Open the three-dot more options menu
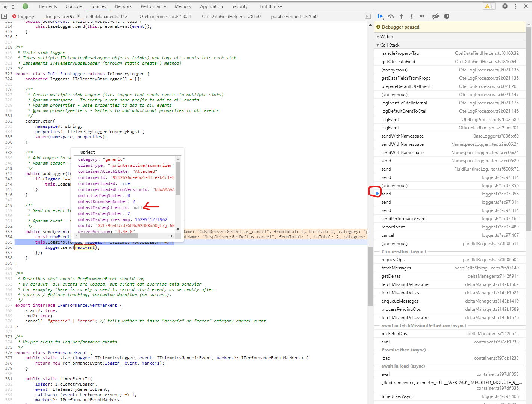This screenshot has width=532, height=404. click(x=515, y=6)
